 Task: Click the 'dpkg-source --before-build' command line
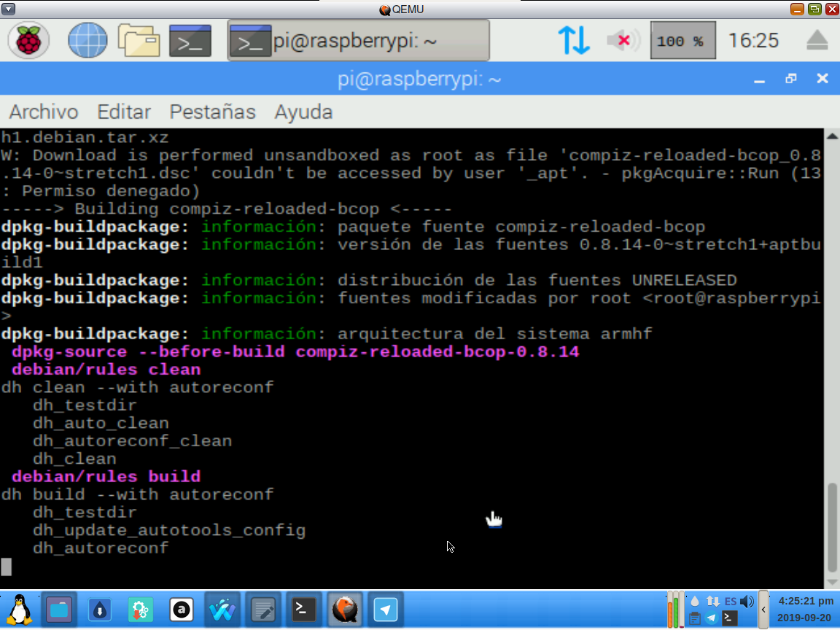(295, 352)
